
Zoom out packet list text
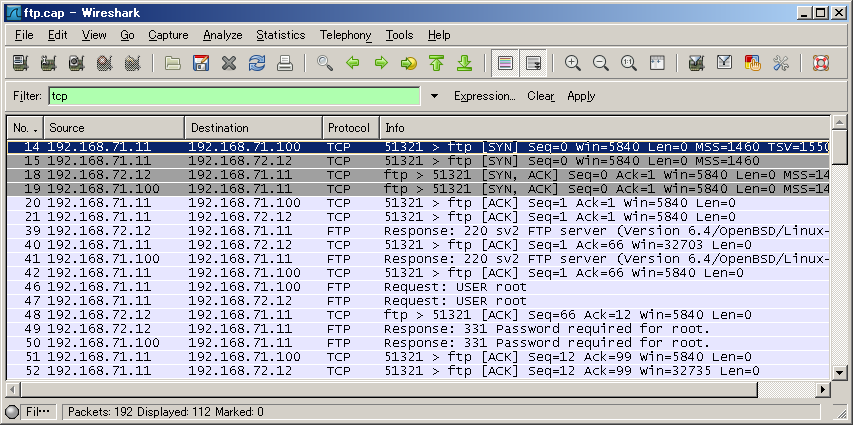tap(601, 63)
